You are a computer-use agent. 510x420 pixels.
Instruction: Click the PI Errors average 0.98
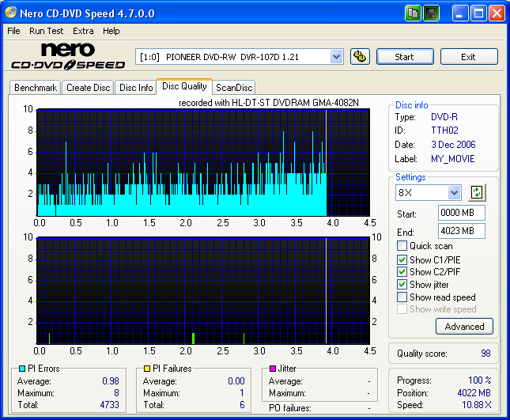[111, 381]
